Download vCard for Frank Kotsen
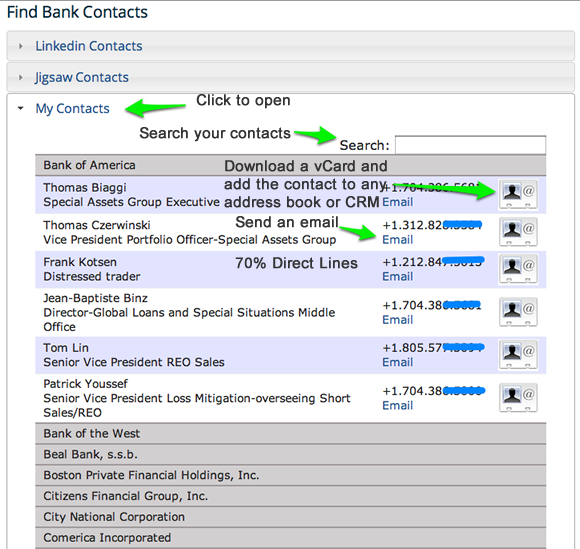The image size is (580, 549). [x=518, y=269]
